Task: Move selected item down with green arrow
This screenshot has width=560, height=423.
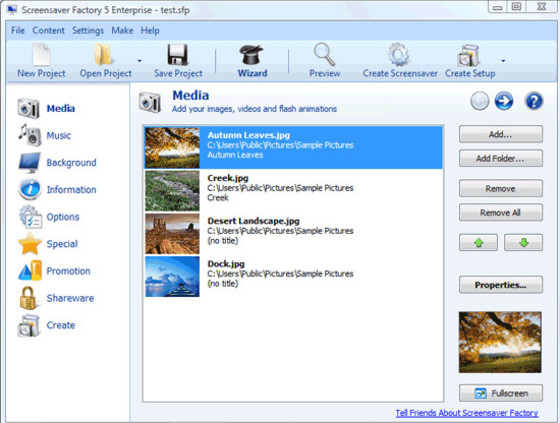Action: (x=523, y=243)
